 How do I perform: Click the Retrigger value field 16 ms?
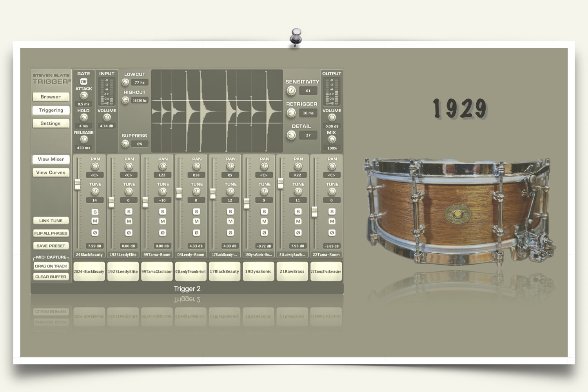[308, 113]
